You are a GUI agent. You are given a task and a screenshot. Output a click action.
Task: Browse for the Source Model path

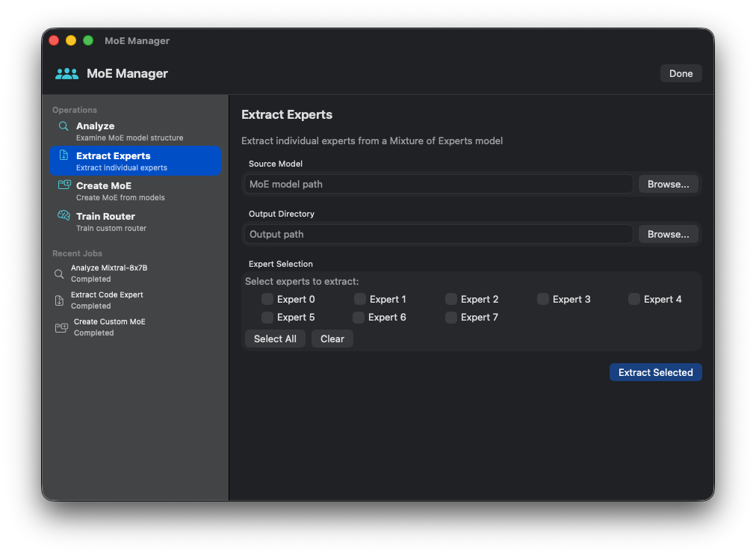(x=668, y=184)
